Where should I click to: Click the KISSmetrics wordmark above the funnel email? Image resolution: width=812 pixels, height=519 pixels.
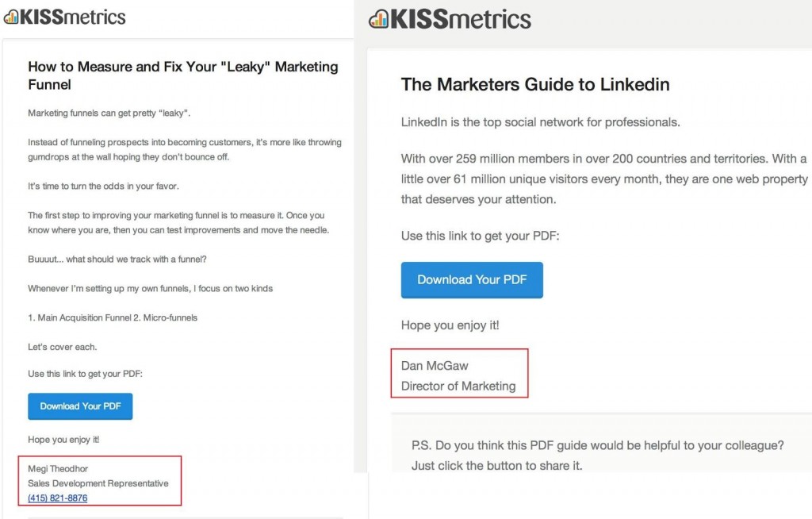pos(72,17)
